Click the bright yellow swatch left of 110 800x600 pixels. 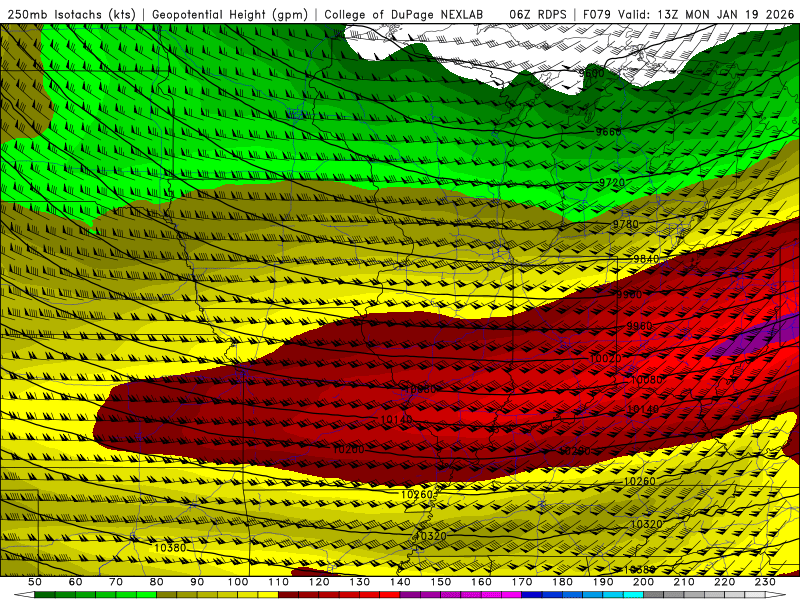(x=268, y=595)
